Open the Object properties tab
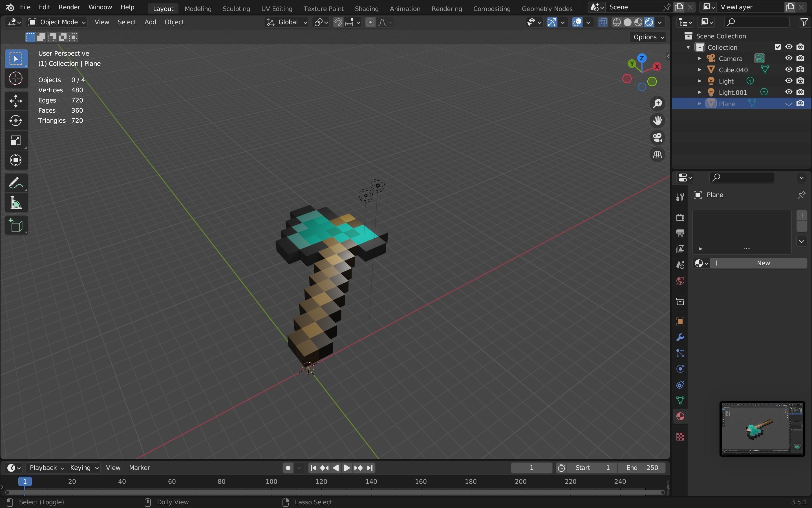Screen dimensions: 812x508 (680, 321)
